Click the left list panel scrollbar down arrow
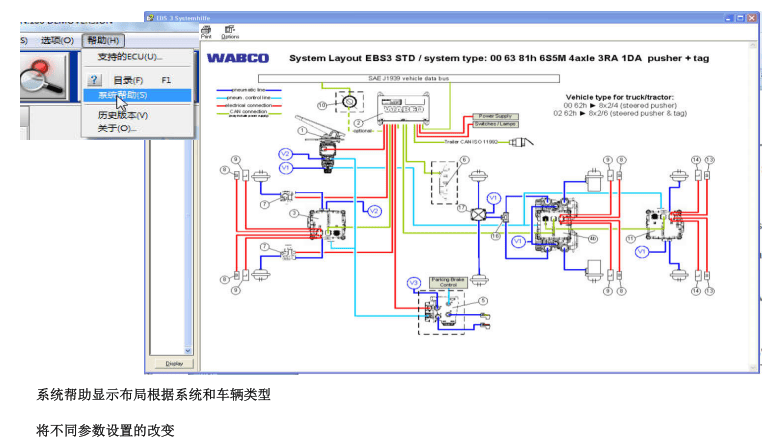This screenshot has width=776, height=437. click(188, 350)
